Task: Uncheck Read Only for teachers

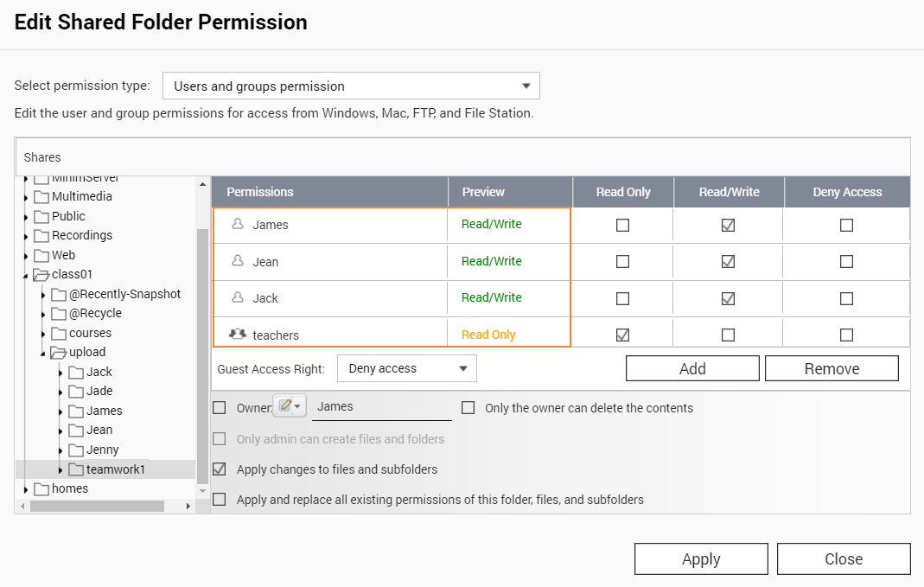Action: coord(622,335)
